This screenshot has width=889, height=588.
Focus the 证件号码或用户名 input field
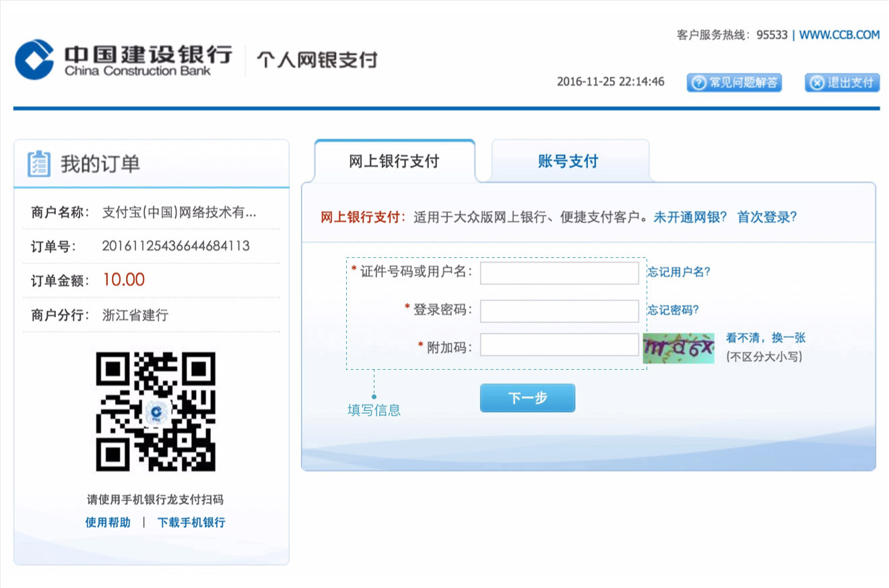click(559, 273)
